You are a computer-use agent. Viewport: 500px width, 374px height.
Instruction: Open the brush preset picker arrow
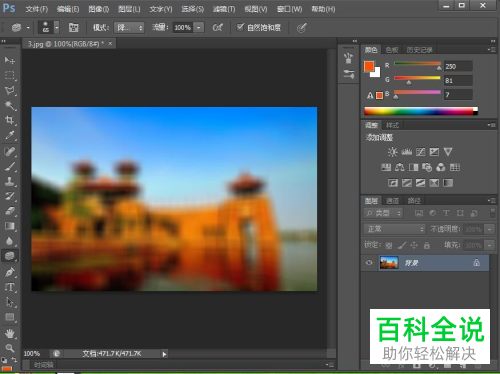coord(57,27)
